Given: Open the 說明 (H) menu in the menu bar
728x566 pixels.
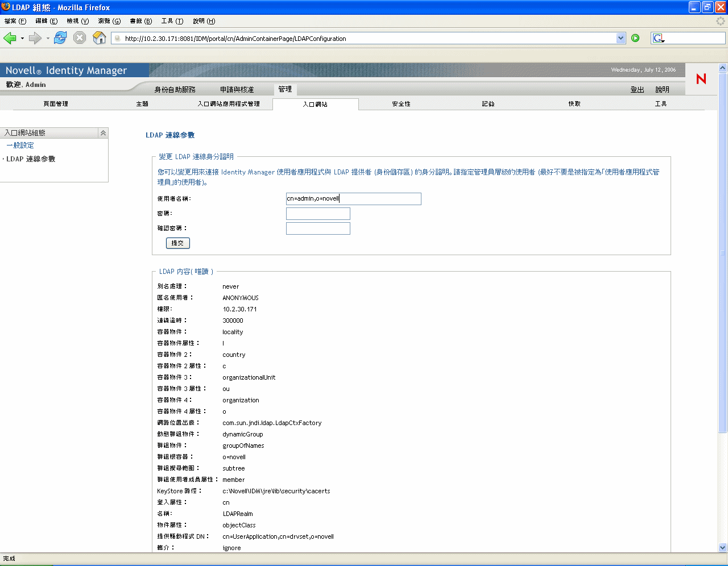Looking at the screenshot, I should tap(204, 21).
